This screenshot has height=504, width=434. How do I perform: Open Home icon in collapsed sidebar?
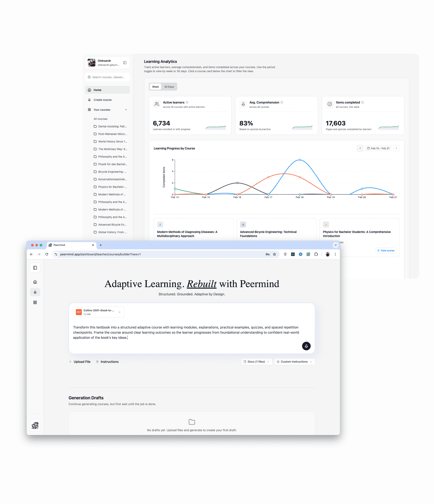[35, 282]
